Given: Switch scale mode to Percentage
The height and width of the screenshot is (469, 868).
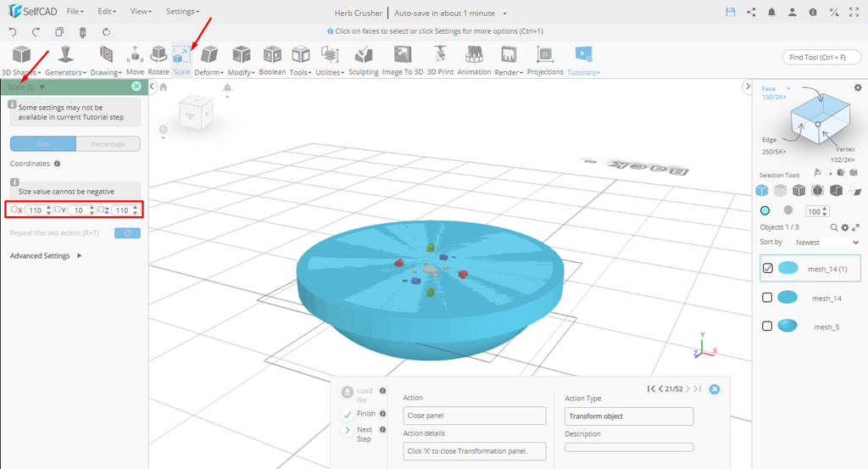Looking at the screenshot, I should (108, 144).
